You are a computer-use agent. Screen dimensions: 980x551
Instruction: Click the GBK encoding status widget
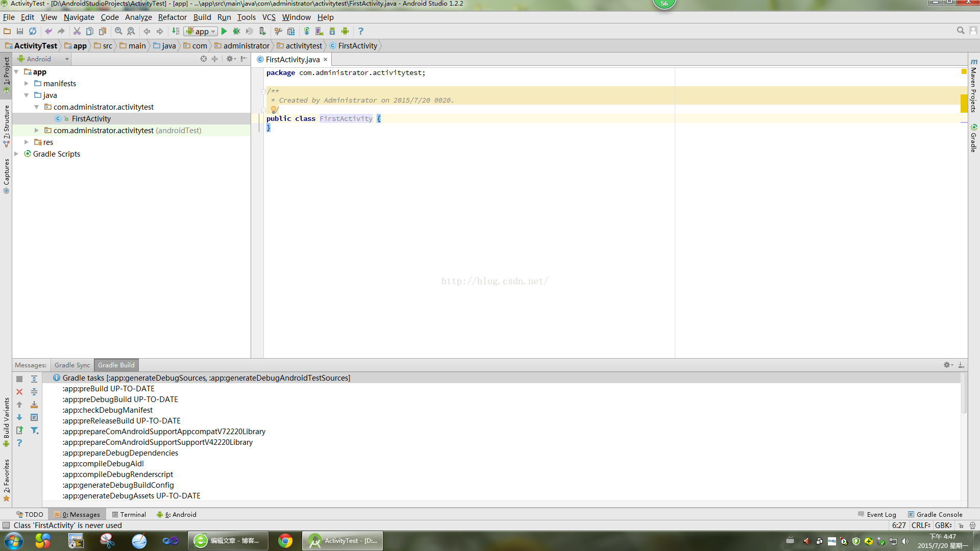(943, 525)
